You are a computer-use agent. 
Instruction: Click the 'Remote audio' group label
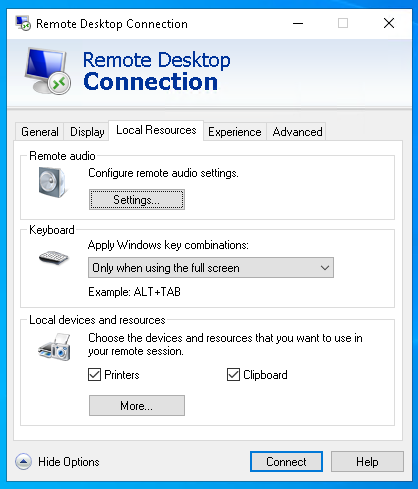coord(62,156)
